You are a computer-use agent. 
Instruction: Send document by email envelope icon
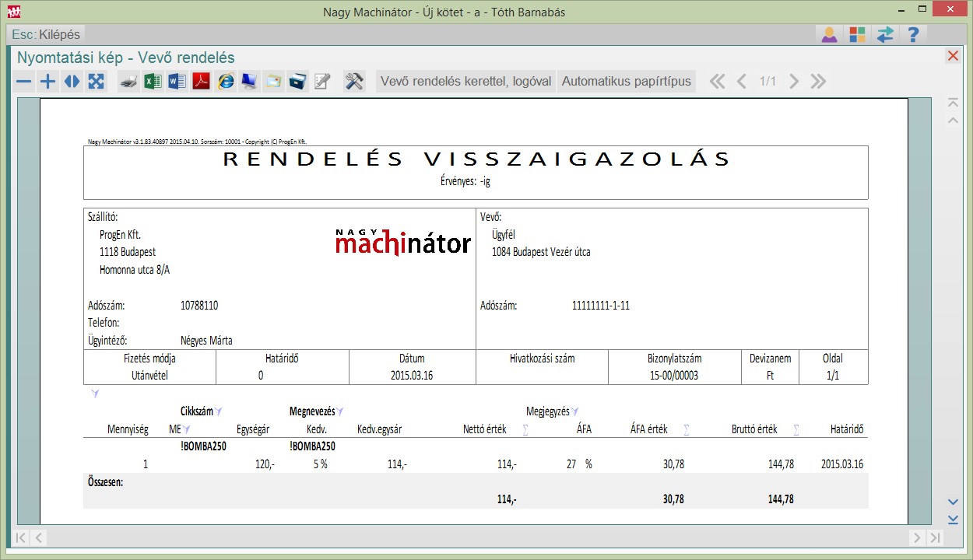(x=273, y=82)
